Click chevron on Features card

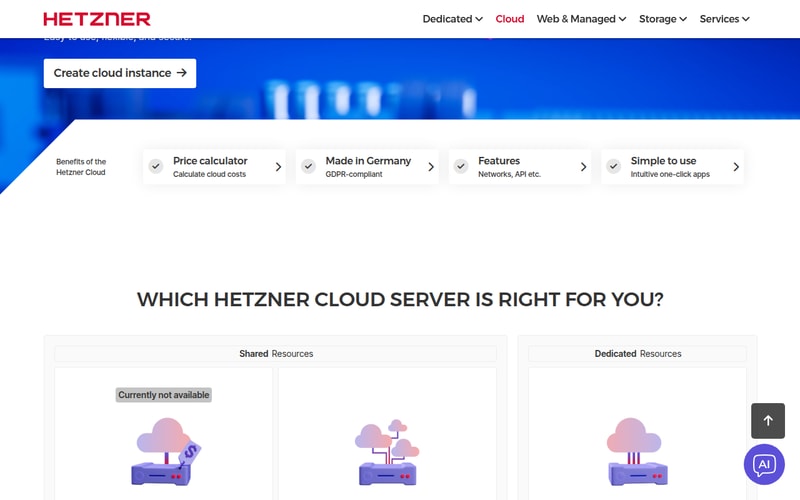[583, 167]
